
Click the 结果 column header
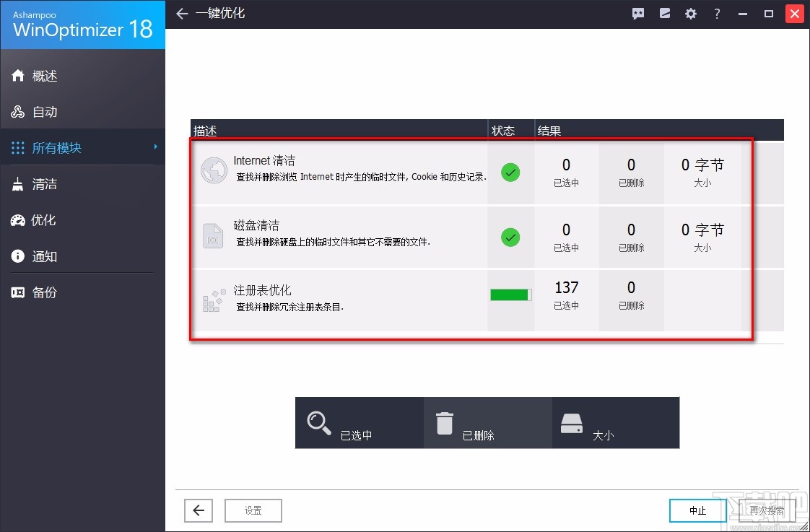[660, 130]
